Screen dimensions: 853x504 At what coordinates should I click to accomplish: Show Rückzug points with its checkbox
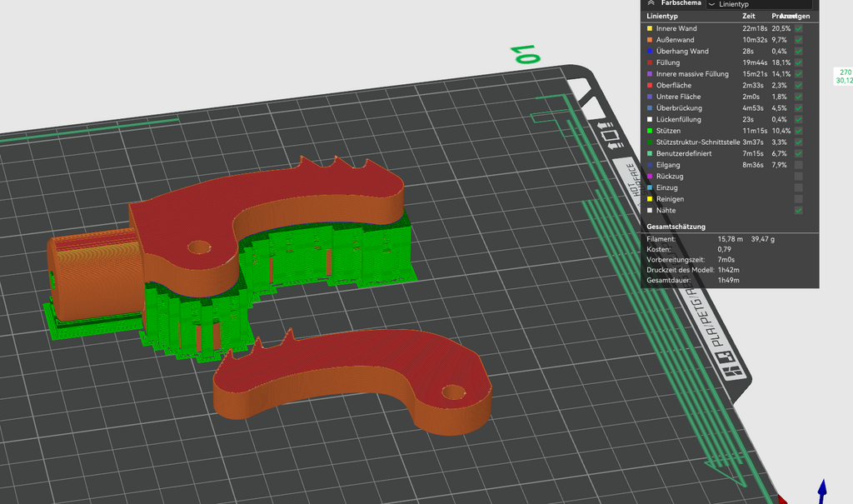[x=798, y=177]
